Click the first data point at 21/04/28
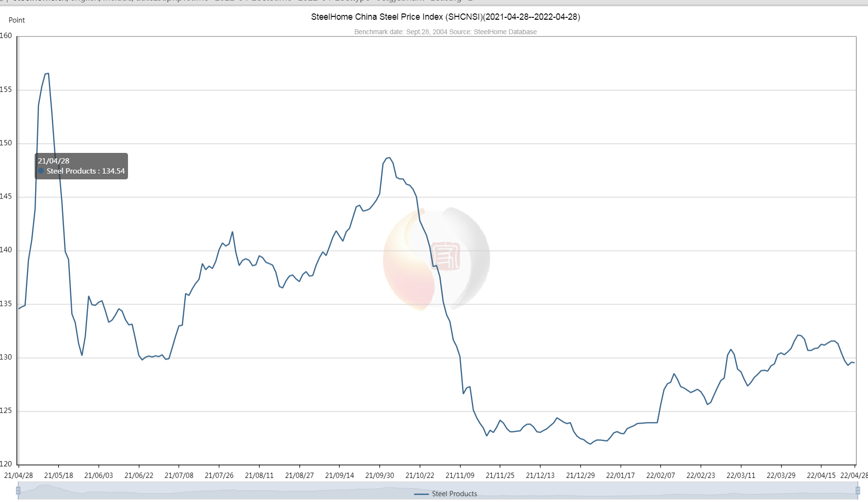This screenshot has height=502, width=868. 18,308
